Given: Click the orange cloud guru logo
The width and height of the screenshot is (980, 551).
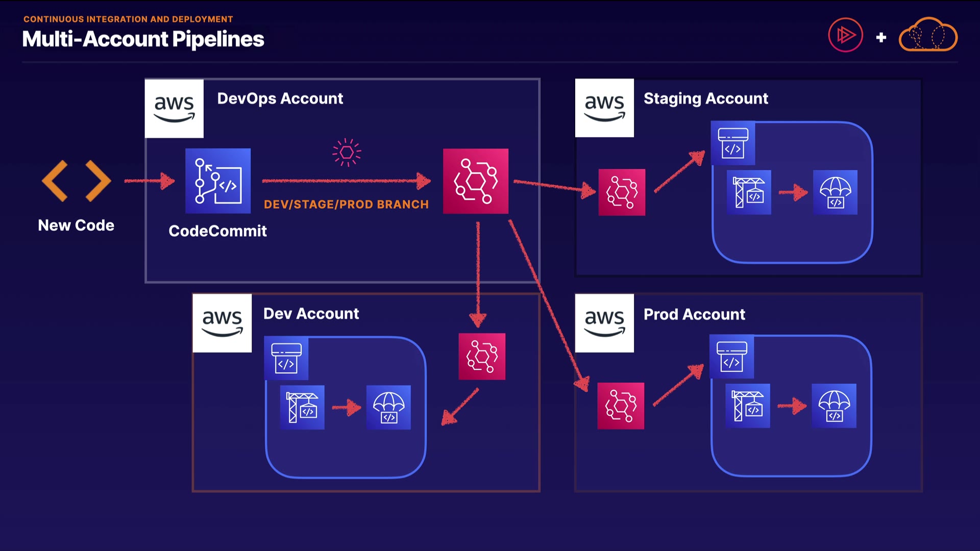Looking at the screenshot, I should coord(928,35).
